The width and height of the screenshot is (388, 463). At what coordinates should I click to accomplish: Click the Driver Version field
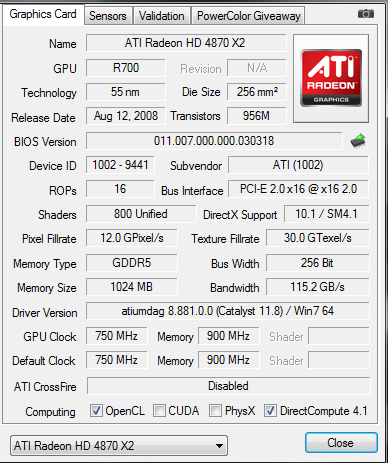point(228,311)
